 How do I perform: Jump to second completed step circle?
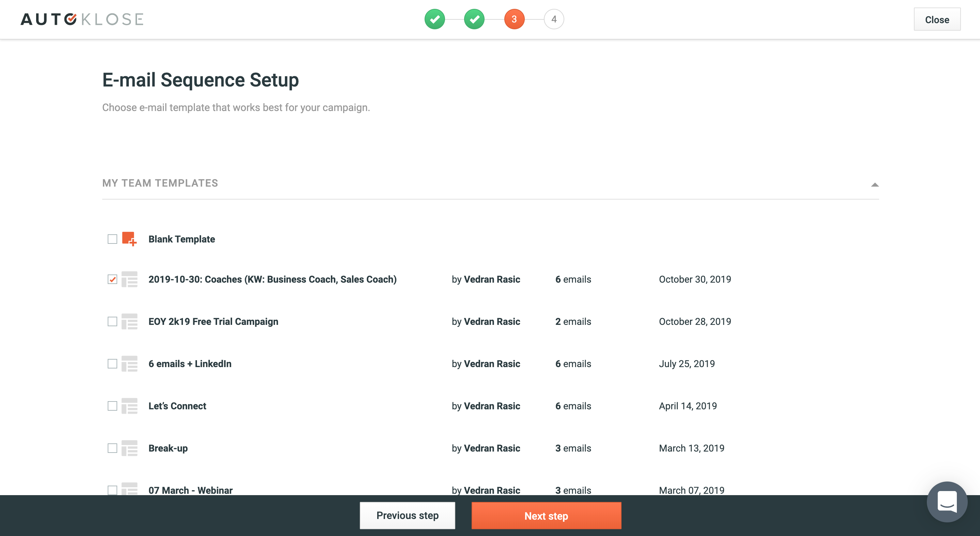(474, 19)
